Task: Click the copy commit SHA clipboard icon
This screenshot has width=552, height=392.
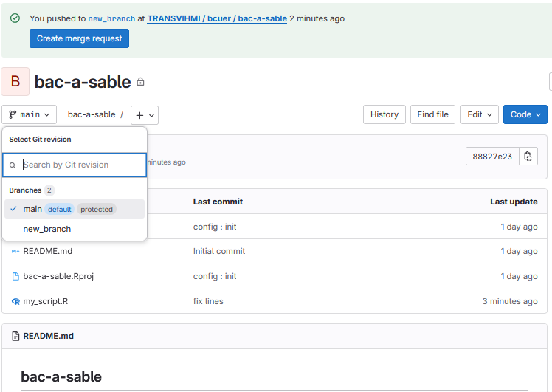Action: tap(528, 157)
